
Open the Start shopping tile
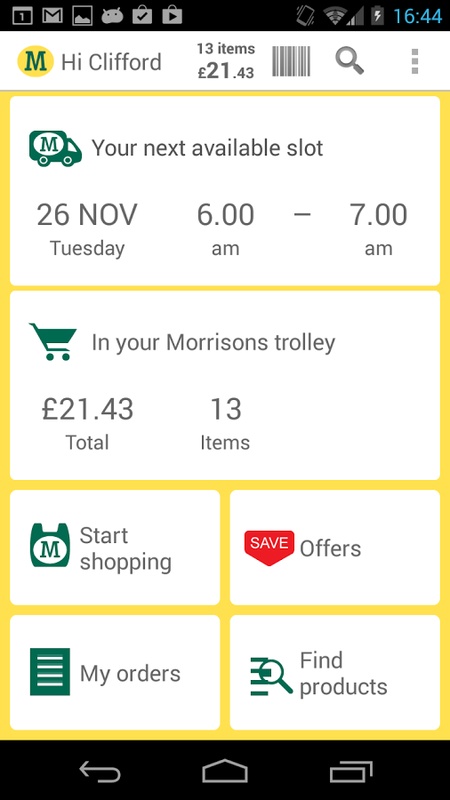pyautogui.click(x=115, y=547)
